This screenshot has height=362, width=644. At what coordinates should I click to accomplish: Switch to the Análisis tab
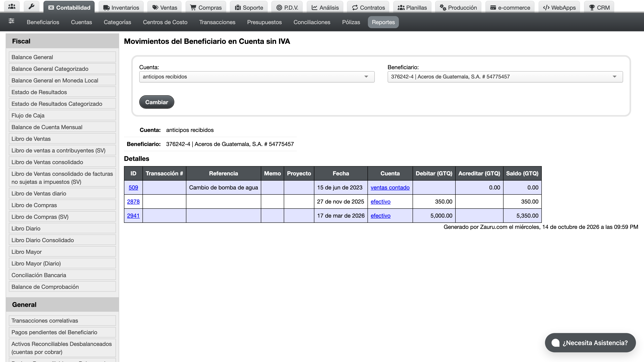[x=325, y=7]
